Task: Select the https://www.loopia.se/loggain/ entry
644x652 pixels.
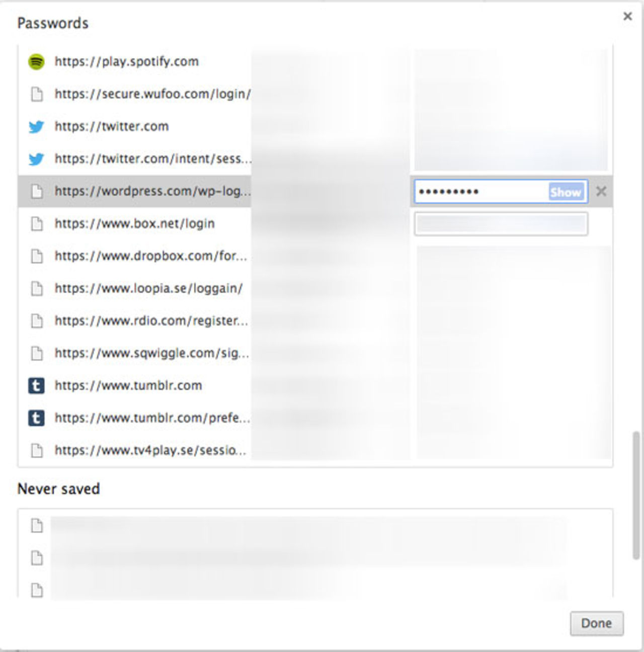Action: 148,288
